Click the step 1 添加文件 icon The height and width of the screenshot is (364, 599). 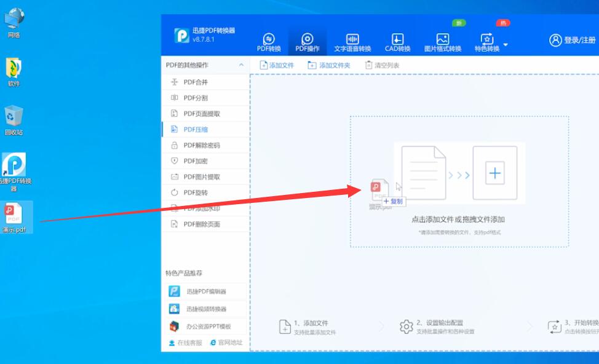coord(285,327)
